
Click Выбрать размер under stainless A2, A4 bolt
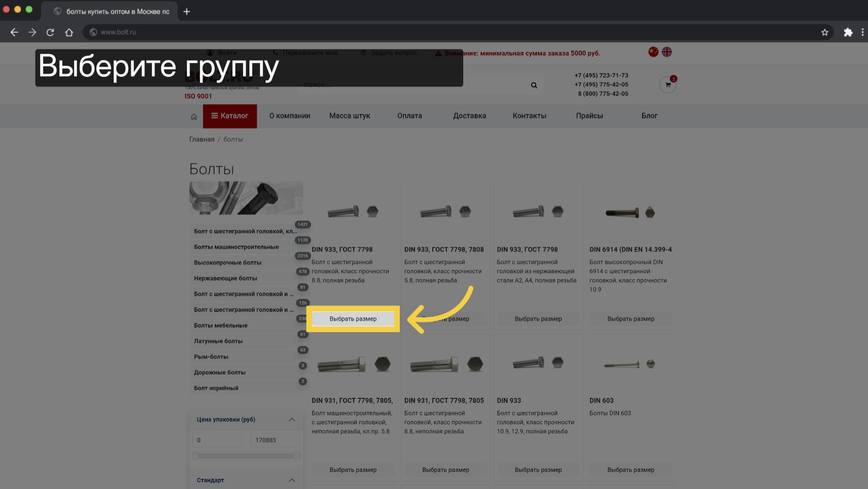tap(538, 318)
